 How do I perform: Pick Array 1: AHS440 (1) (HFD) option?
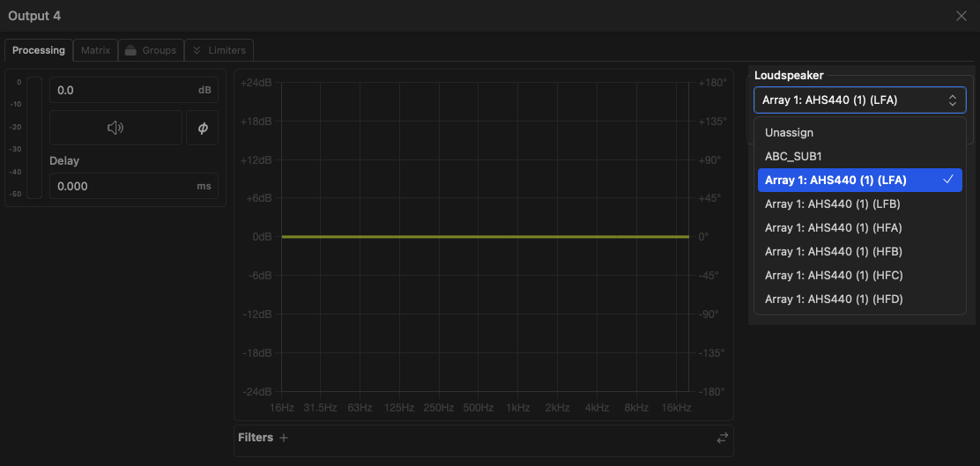click(x=833, y=300)
